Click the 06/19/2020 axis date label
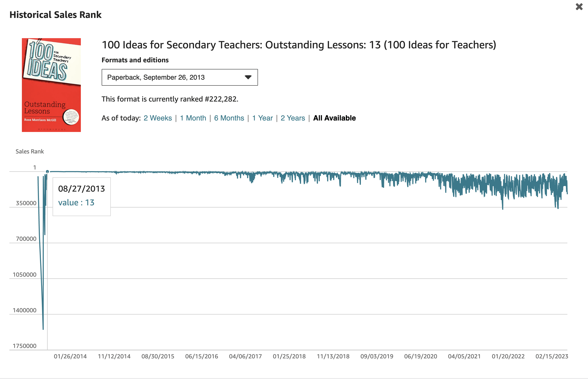 [x=420, y=356]
